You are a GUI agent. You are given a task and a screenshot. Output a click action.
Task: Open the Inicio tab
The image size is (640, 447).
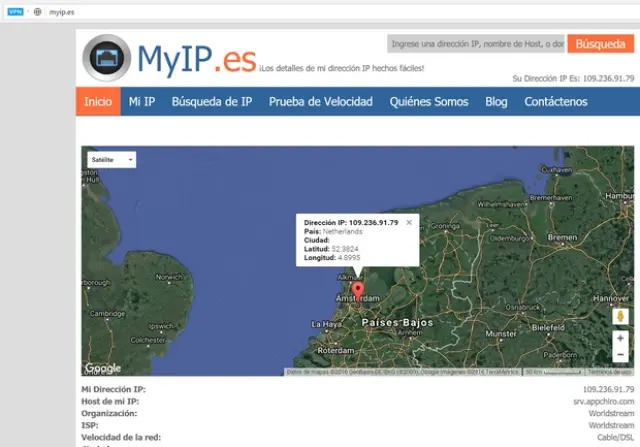click(x=97, y=102)
